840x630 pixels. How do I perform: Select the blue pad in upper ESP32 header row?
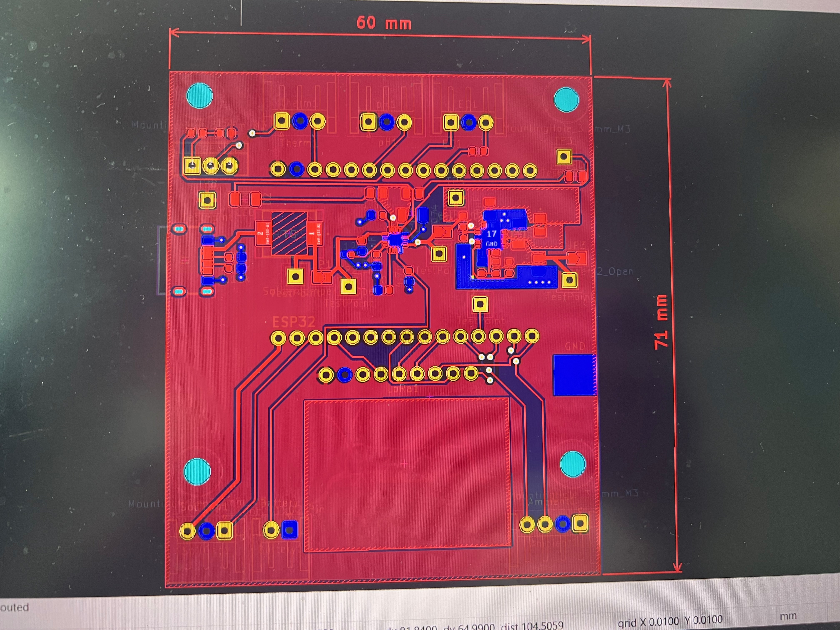(x=297, y=169)
